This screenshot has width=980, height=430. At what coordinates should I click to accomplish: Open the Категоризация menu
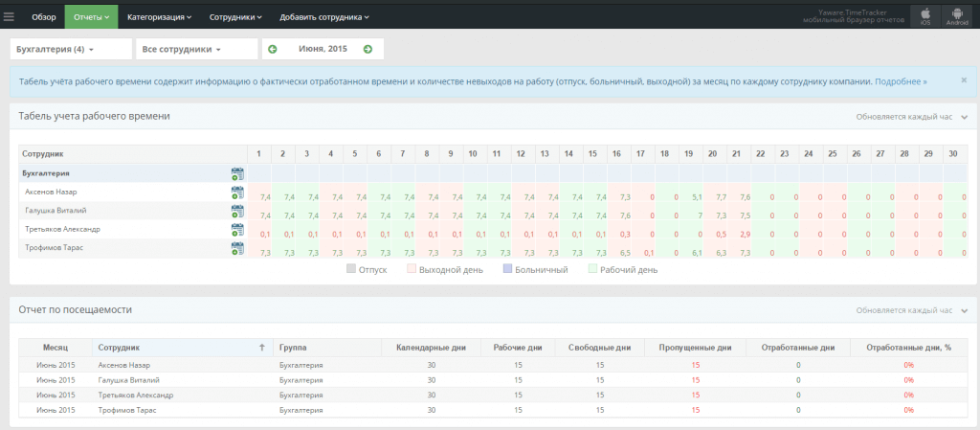tap(159, 16)
